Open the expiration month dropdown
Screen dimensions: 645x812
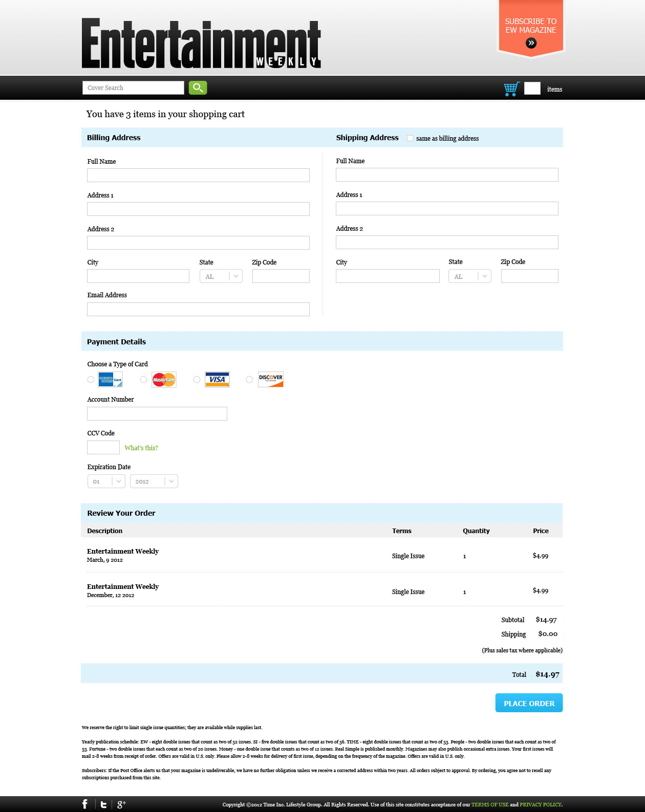click(x=106, y=481)
